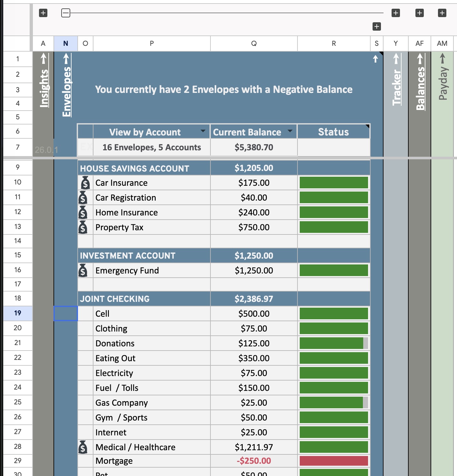Screen dimensions: 457x476
Task: Click the "16 Envelopes, 5 Accounts" cell
Action: point(152,147)
